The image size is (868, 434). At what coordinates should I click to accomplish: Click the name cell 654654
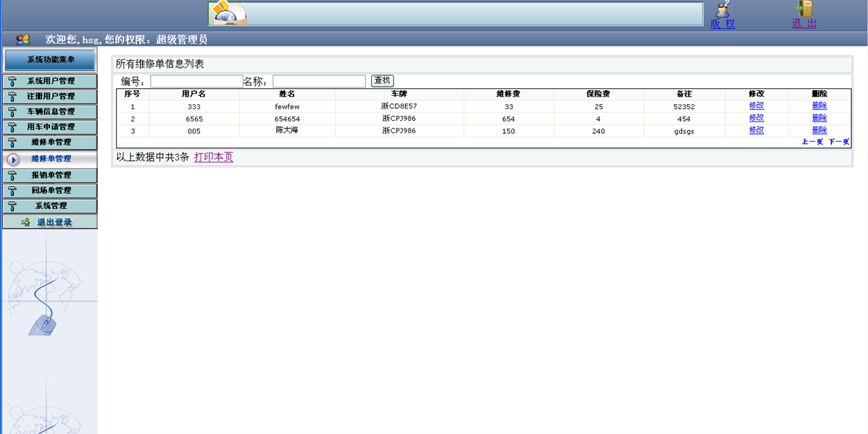(287, 119)
